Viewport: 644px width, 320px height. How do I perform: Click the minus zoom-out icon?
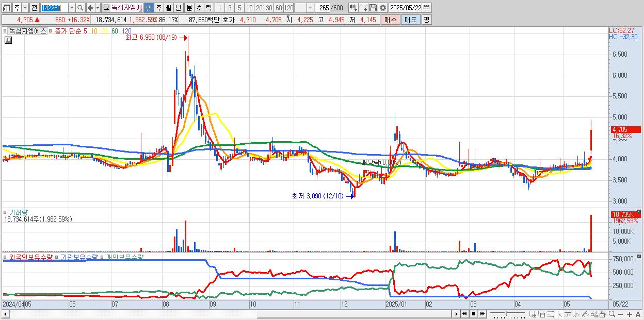(x=620, y=314)
